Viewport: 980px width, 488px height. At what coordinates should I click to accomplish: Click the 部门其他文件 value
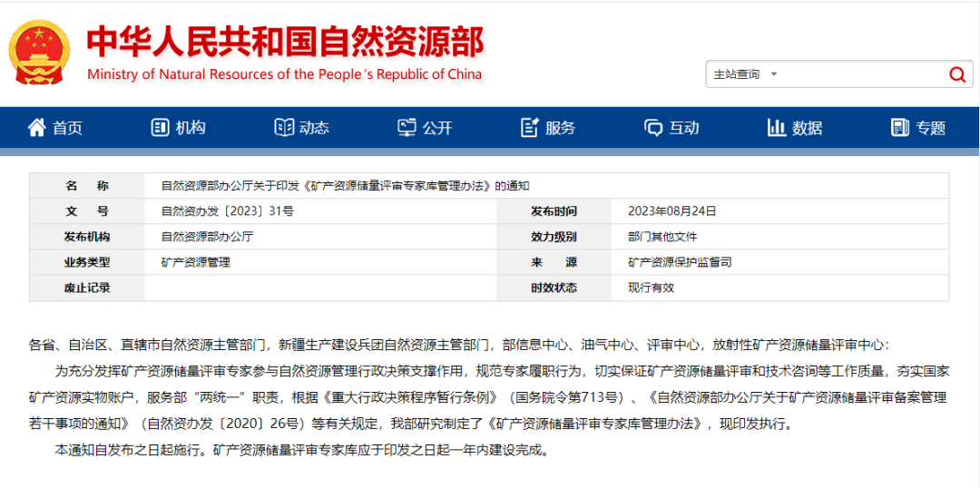[662, 237]
